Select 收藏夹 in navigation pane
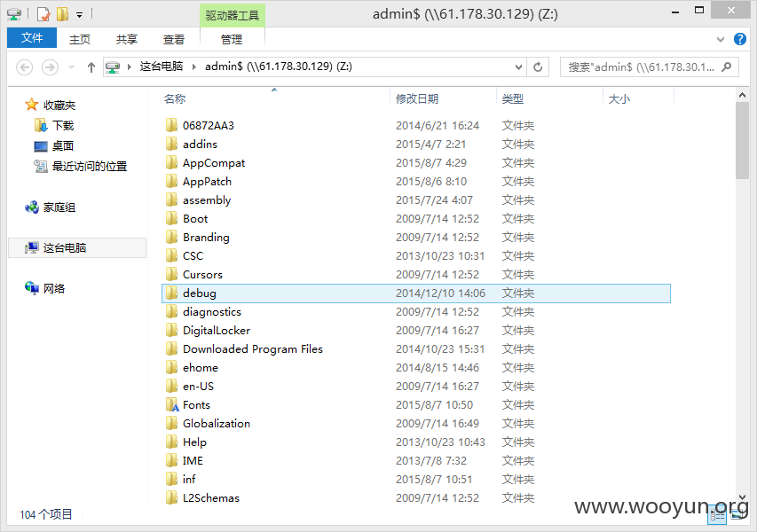 59,106
